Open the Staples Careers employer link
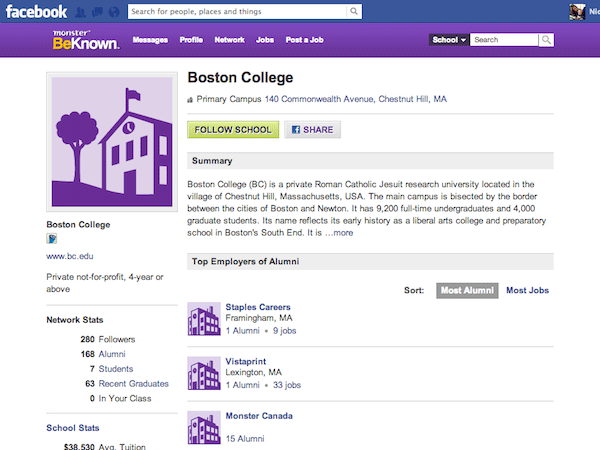 pos(258,307)
